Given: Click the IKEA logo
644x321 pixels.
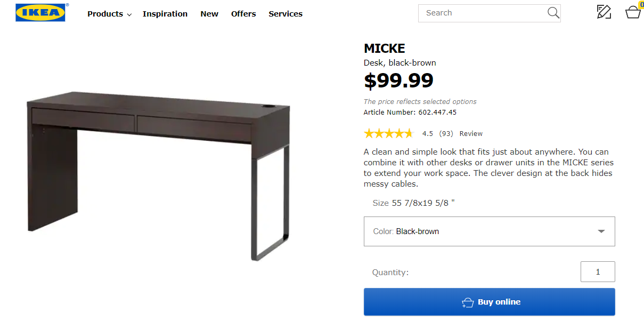Looking at the screenshot, I should (x=40, y=13).
